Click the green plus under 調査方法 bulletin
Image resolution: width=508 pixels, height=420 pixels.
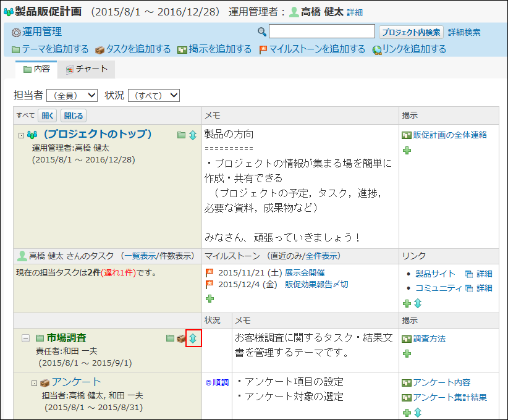(406, 354)
